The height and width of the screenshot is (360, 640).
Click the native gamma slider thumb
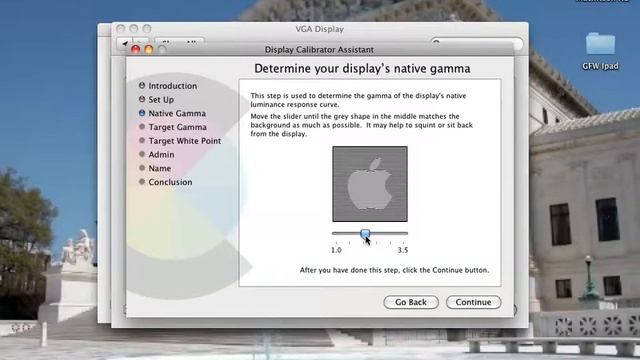pos(365,233)
